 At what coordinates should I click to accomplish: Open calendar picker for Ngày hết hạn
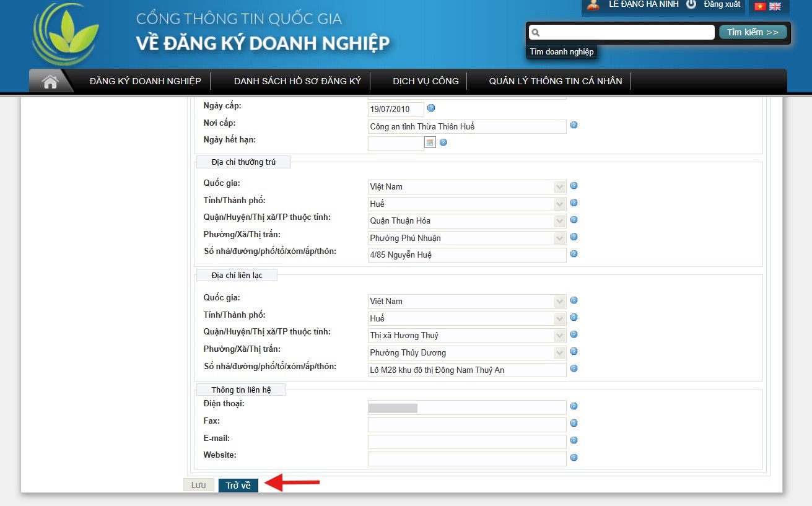(430, 142)
